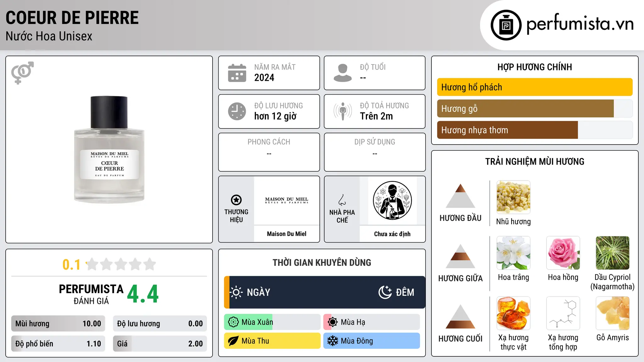Open the Hoa hồng note image
644x362 pixels.
pos(563,253)
